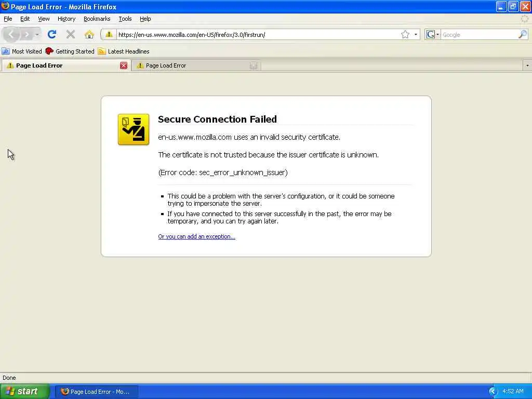Close the first tab with red X
Image resolution: width=532 pixels, height=399 pixels.
(x=124, y=65)
